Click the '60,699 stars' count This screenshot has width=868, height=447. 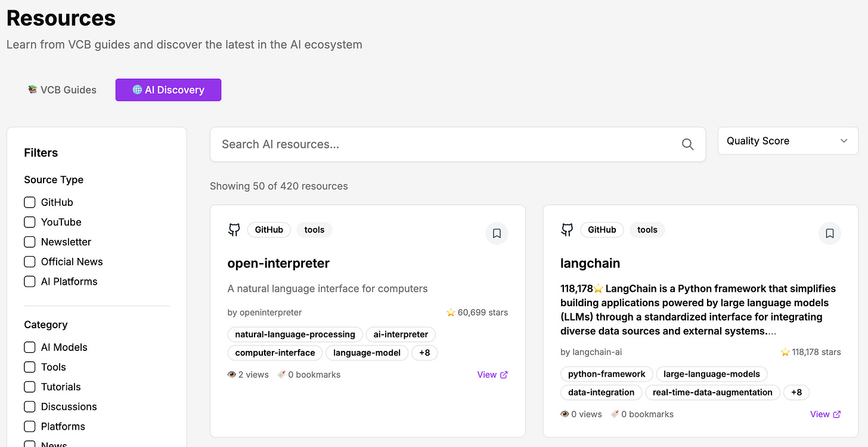(x=482, y=313)
